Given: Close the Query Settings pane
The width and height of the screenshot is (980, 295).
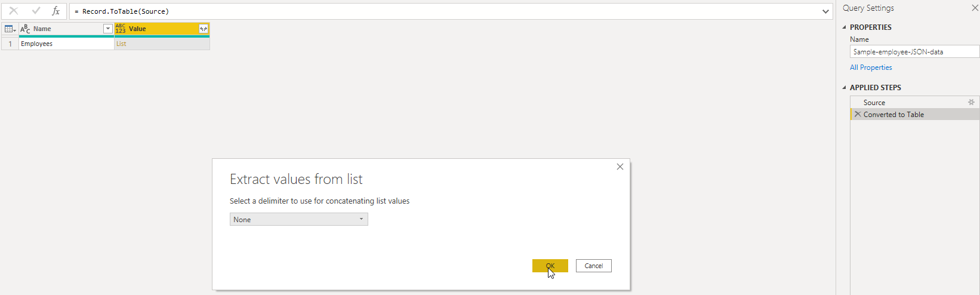Looking at the screenshot, I should click(975, 8).
